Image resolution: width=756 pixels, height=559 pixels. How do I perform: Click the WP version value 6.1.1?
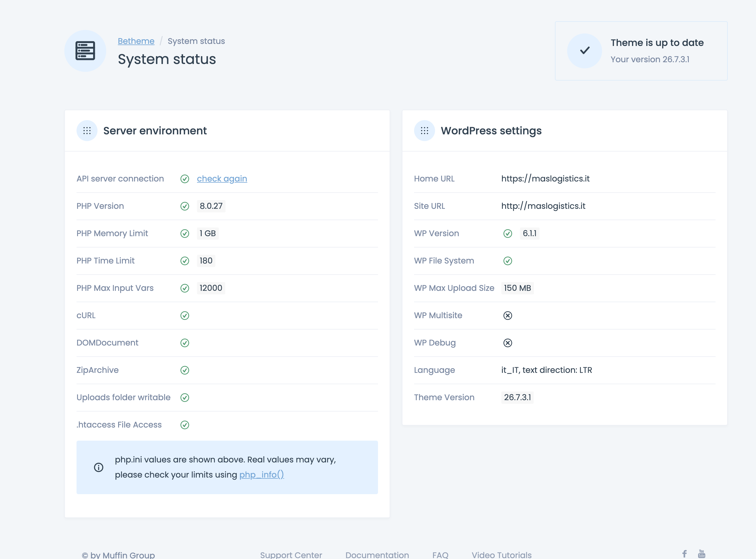[x=530, y=234]
